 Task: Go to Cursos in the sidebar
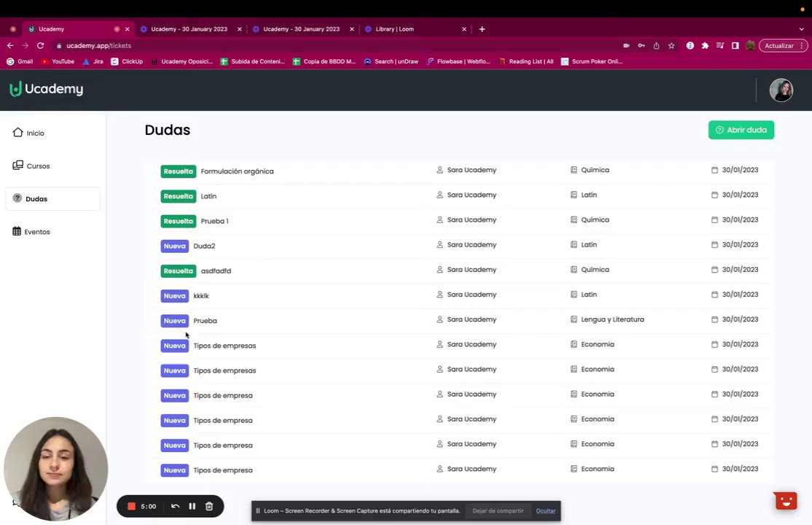pos(31,166)
